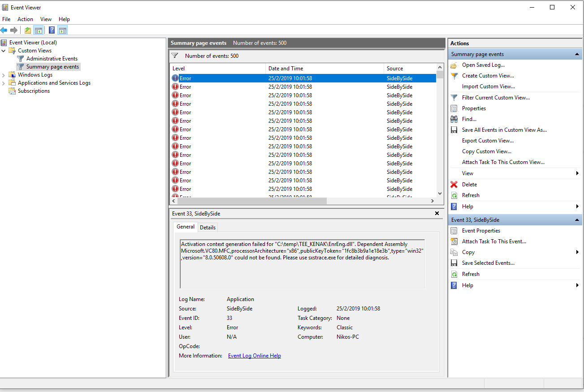584x392 pixels.
Task: Collapse the Custom Views tree node
Action: pyautogui.click(x=4, y=50)
